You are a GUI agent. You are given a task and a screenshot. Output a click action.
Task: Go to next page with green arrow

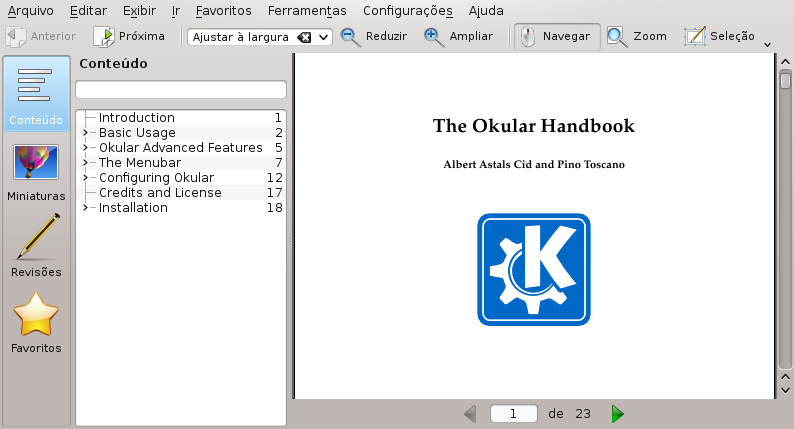[618, 413]
